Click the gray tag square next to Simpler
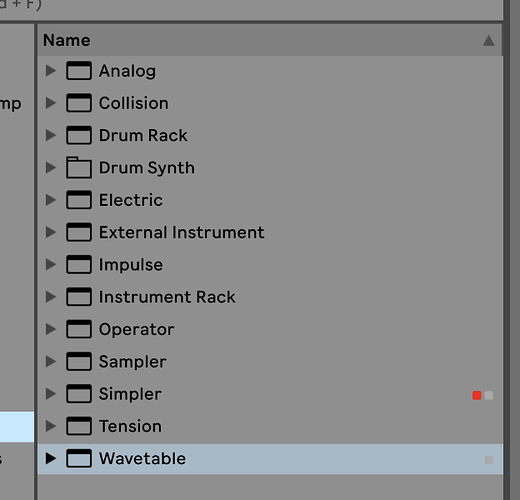 489,395
